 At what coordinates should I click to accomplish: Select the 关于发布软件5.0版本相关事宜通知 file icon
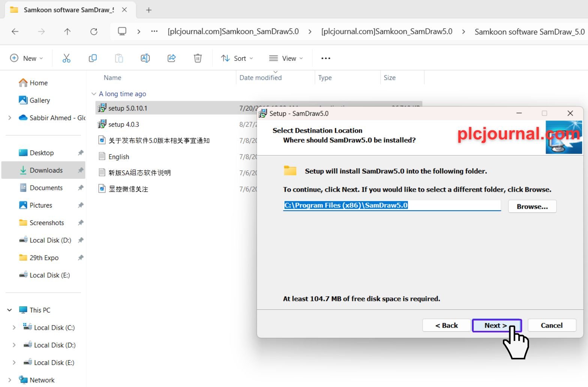click(x=102, y=140)
